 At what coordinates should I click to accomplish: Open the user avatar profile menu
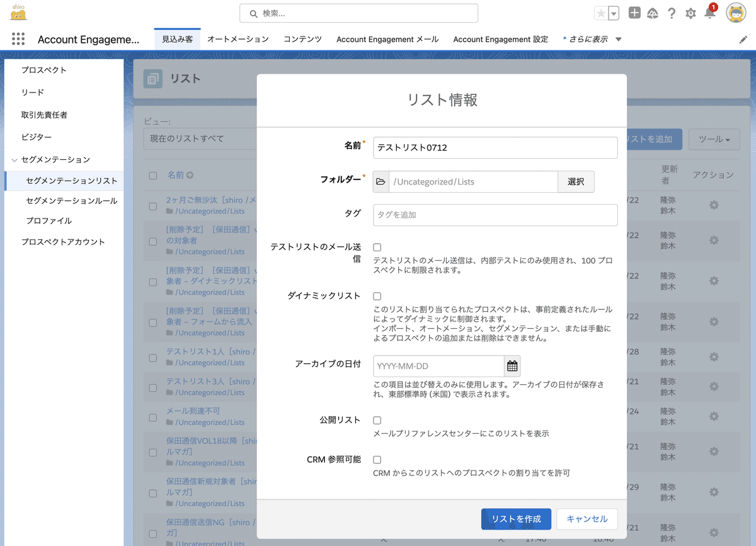[x=736, y=13]
